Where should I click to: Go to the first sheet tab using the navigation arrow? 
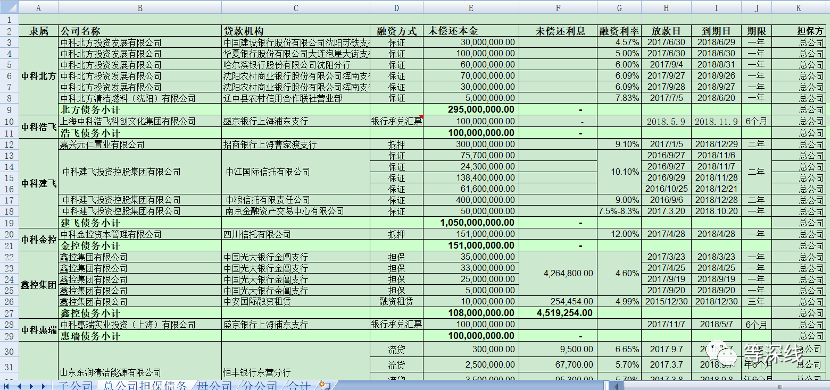click(x=7, y=386)
